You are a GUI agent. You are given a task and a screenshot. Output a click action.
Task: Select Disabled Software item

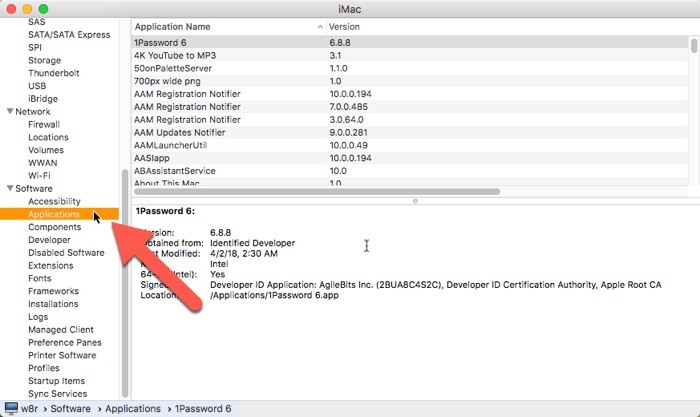coord(66,253)
